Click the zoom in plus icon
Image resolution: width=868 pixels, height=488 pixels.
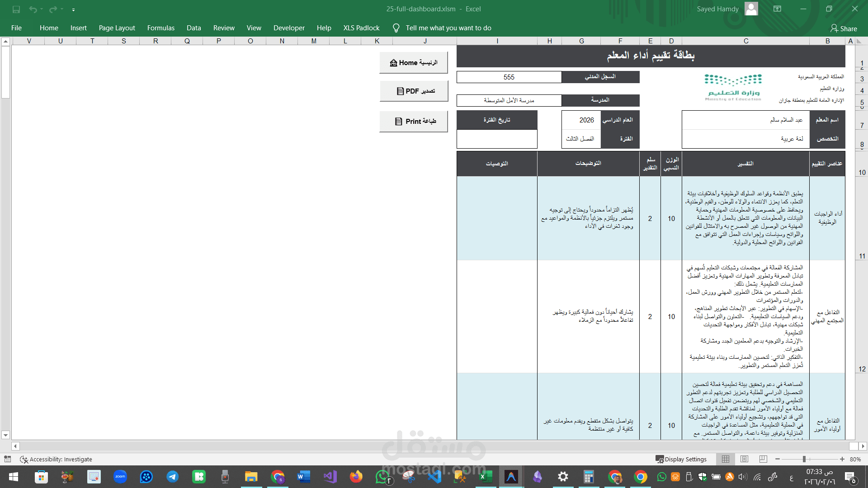(x=842, y=459)
